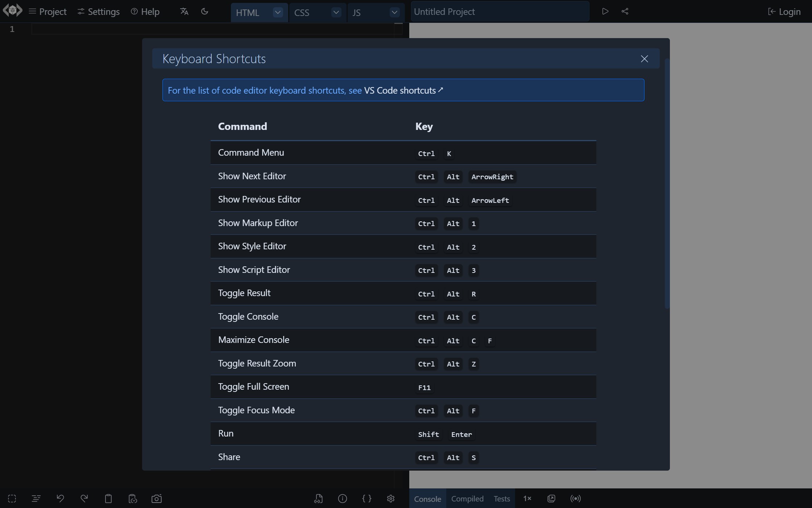Capture a code screenshot with the camera icon
This screenshot has width=812, height=508.
(157, 499)
